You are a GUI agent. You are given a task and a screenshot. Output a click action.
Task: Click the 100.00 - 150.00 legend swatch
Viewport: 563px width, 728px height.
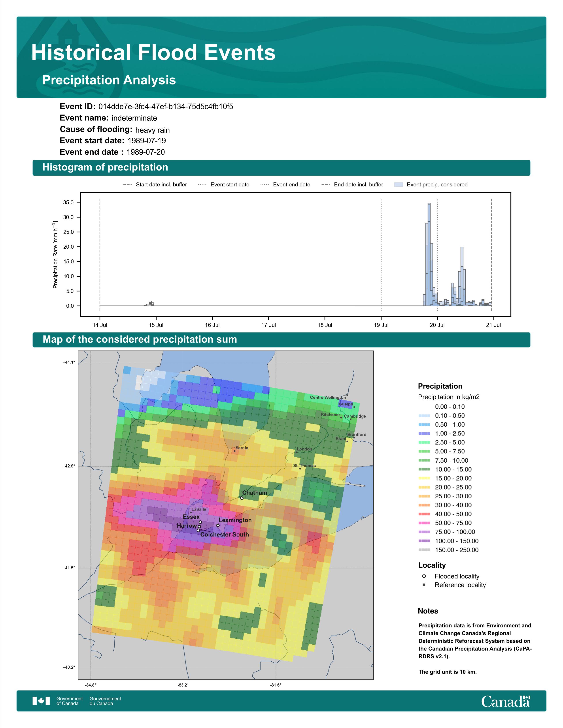point(424,541)
